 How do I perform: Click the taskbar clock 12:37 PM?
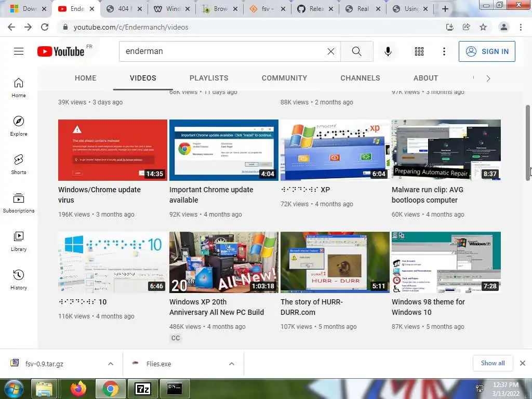coord(506,385)
